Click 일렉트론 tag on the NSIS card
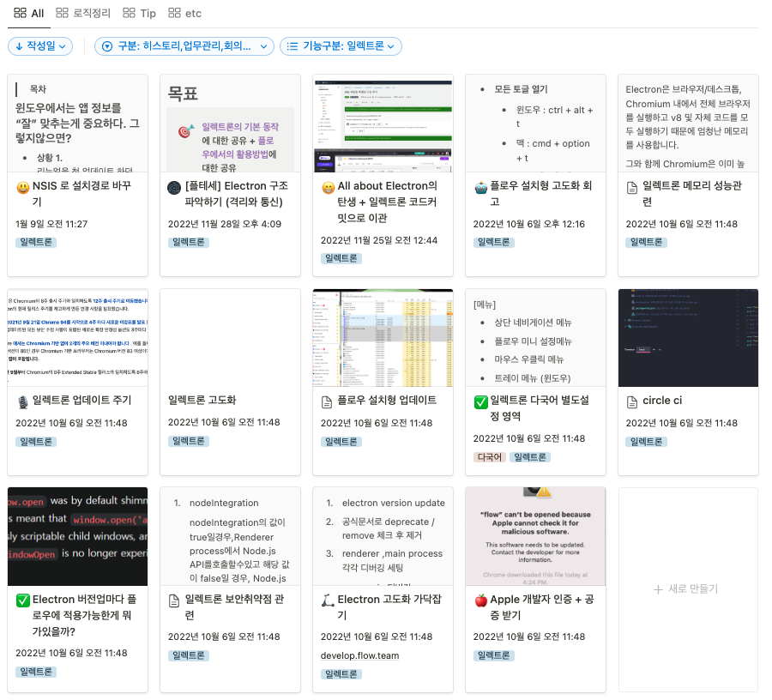 pyautogui.click(x=36, y=242)
